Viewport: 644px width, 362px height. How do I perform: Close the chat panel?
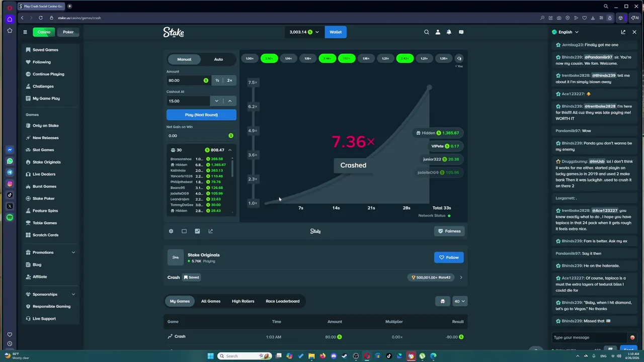click(634, 32)
